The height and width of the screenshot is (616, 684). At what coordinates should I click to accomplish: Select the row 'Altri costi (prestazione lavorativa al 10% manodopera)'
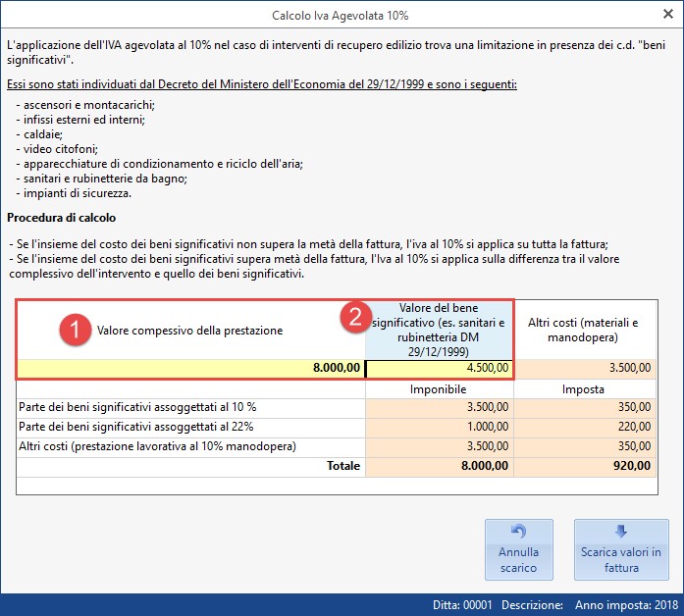coord(190,446)
